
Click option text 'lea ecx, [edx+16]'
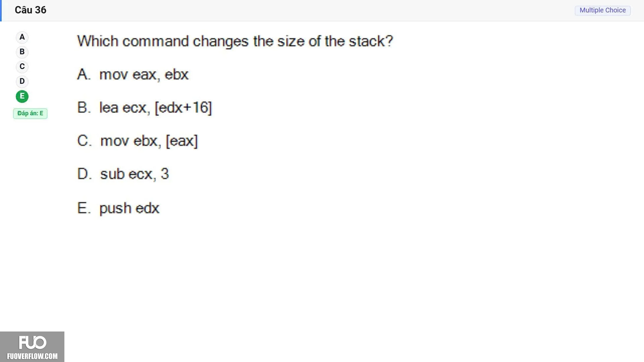coord(156,108)
